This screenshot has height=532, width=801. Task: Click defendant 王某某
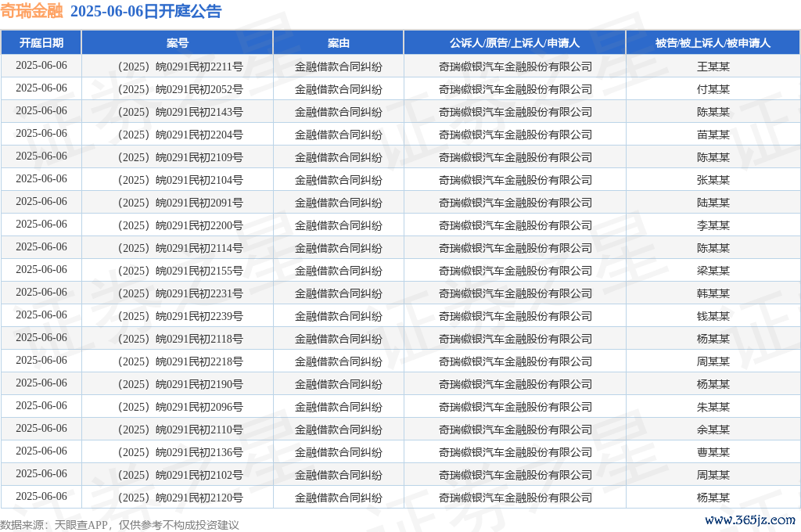[x=713, y=66]
